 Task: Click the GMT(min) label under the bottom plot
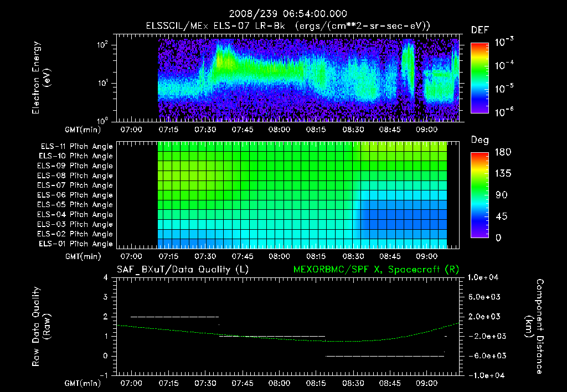point(83,383)
